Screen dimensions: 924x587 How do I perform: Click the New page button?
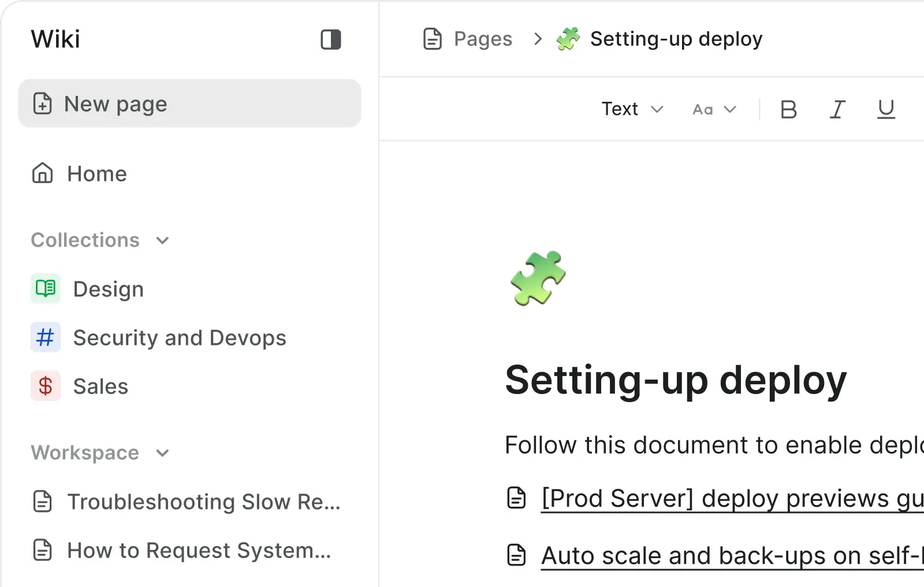coord(189,104)
